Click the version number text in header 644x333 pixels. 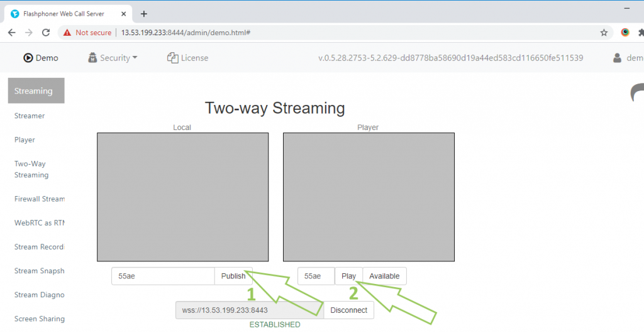(450, 58)
